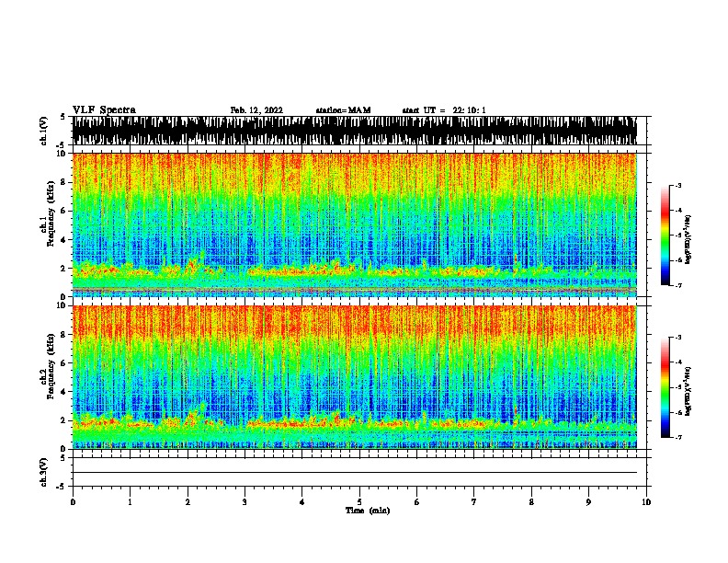Select the date label "Feb. 12, 2022"
Viewport: 728px width, 563px height.
(x=256, y=110)
